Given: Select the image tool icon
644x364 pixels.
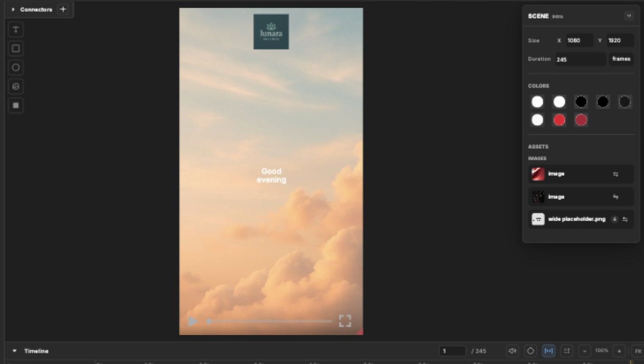Looking at the screenshot, I should [16, 86].
